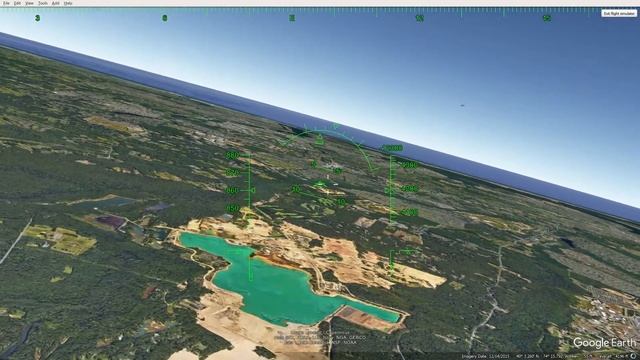The image size is (640, 360).
Task: Click the "870" value on speed tape
Action: point(232,173)
